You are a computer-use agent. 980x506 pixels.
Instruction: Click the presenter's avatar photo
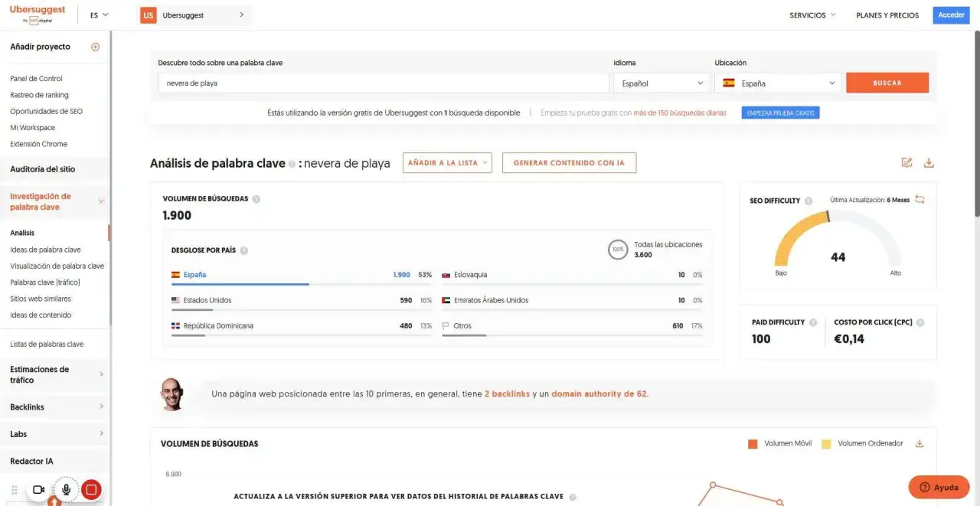point(172,394)
